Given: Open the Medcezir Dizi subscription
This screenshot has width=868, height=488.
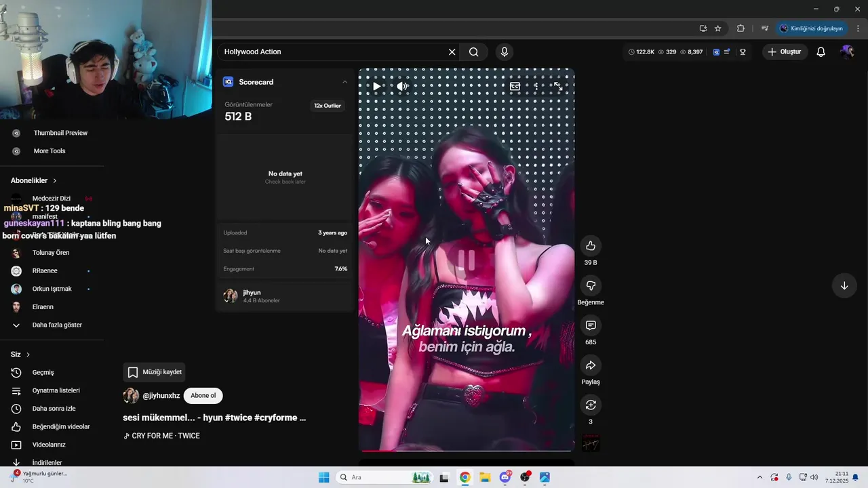Looking at the screenshot, I should tap(52, 199).
